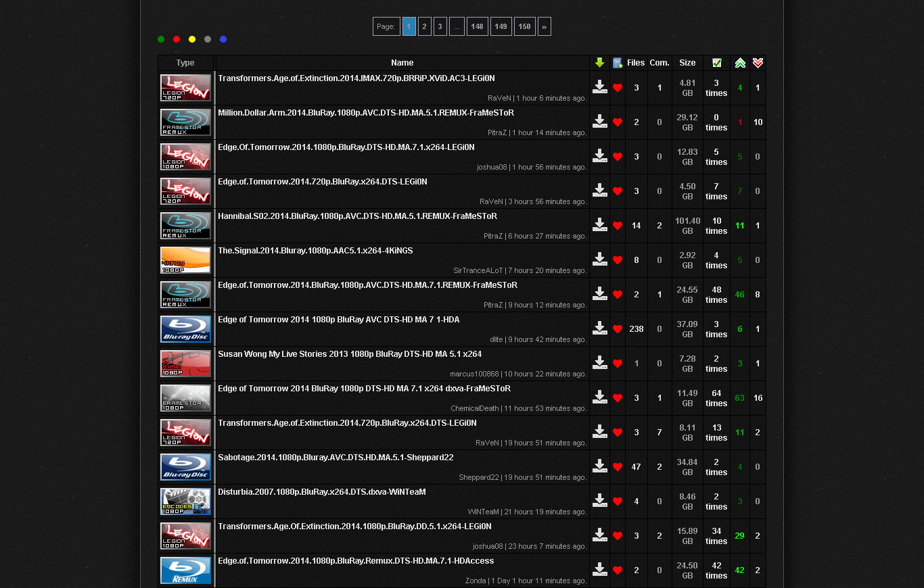Download Edge.Of.Tomorrow 1080p x264-LEGi0N torrent

(599, 156)
